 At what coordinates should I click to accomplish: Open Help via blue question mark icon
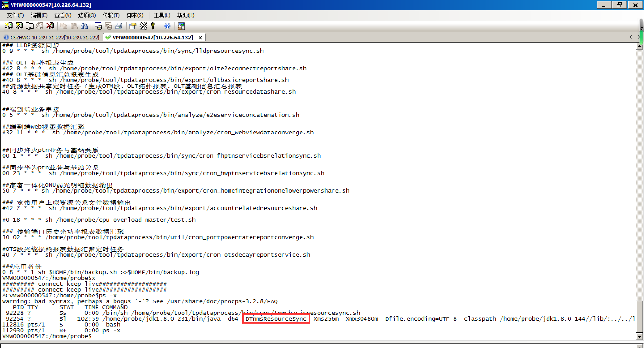[167, 26]
